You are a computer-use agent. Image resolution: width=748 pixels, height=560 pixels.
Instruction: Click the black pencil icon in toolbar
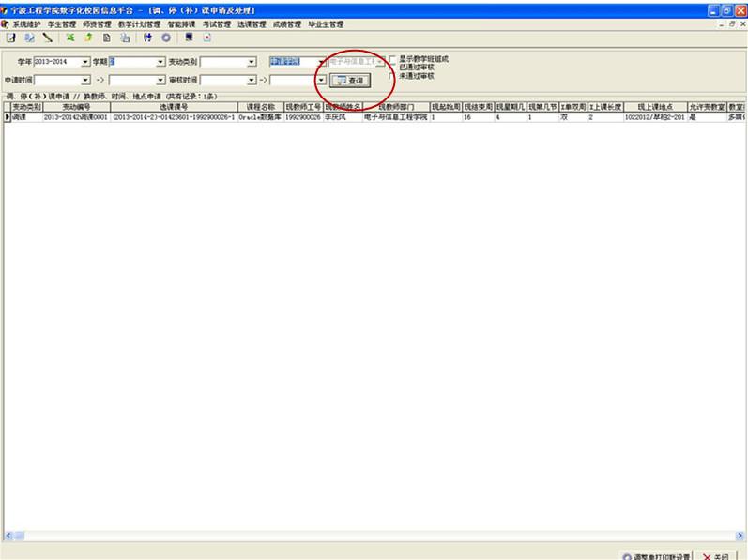coord(46,38)
